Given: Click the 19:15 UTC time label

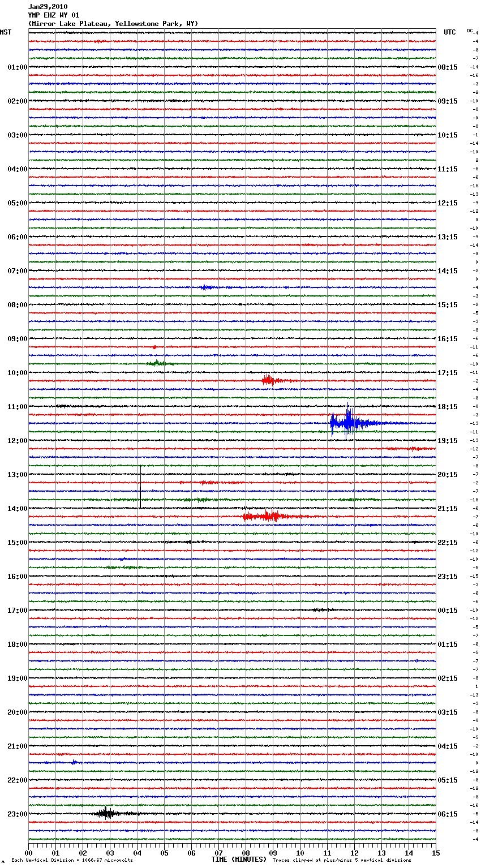Looking at the screenshot, I should (x=448, y=441).
